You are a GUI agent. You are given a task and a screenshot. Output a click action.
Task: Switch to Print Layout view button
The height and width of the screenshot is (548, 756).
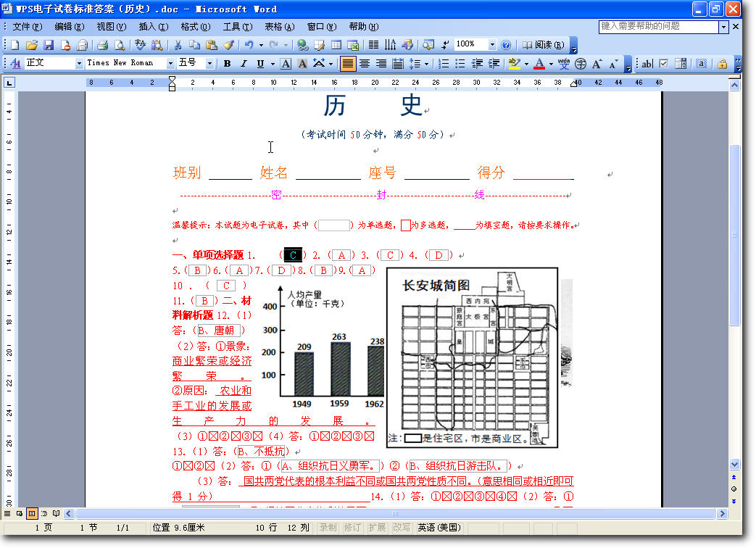32,514
